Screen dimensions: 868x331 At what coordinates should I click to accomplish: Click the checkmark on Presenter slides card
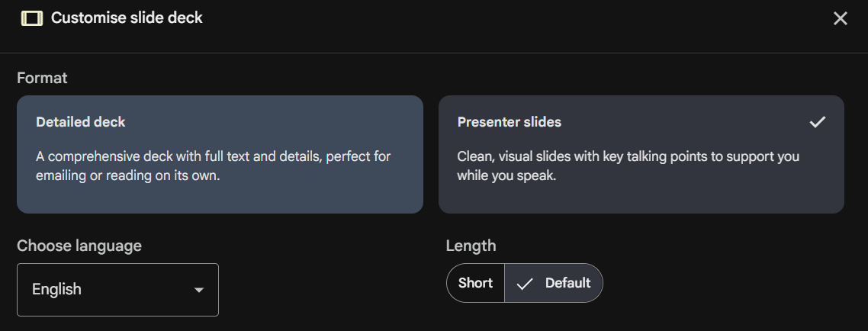pos(818,122)
